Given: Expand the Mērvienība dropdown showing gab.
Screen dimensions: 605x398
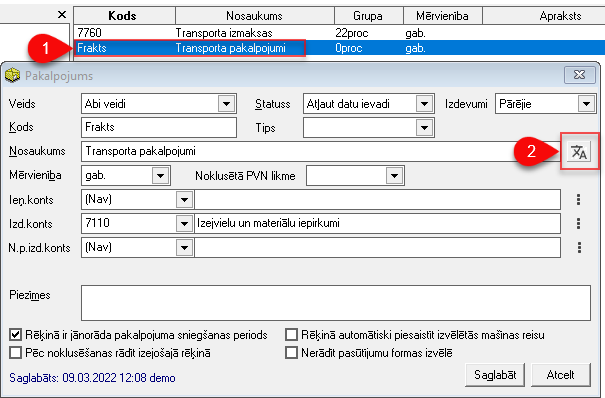Looking at the screenshot, I should (x=161, y=175).
